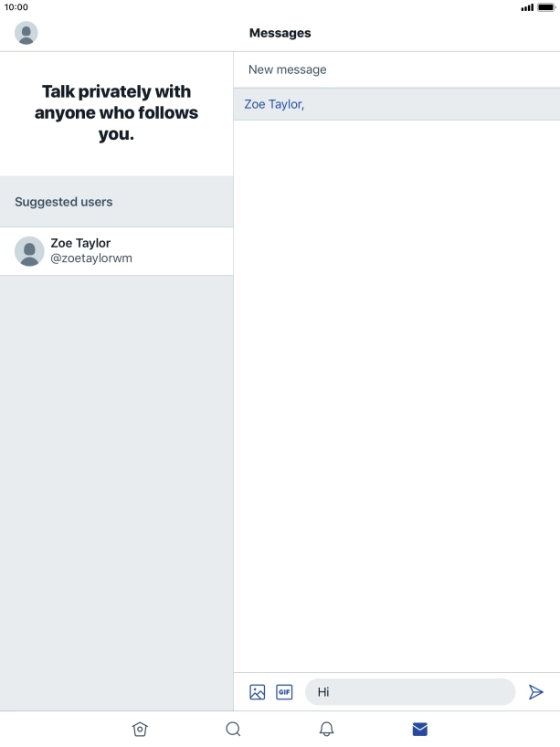This screenshot has height=747, width=560.
Task: Open the Search tab
Action: (233, 729)
